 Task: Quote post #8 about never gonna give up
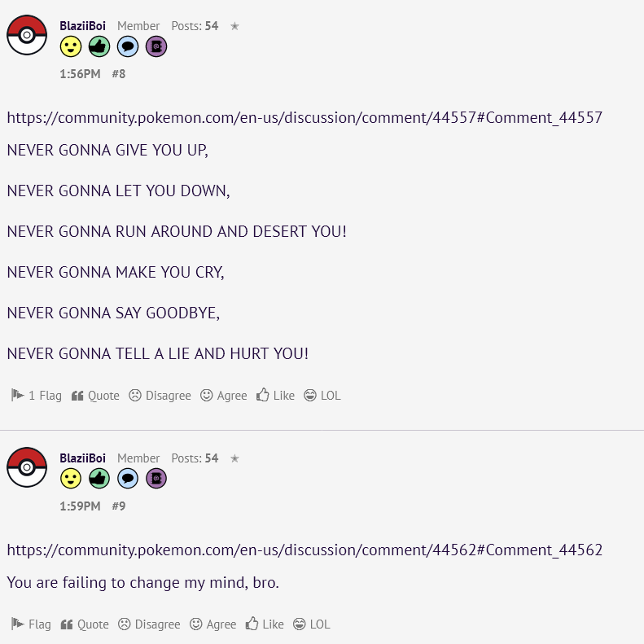coord(95,396)
